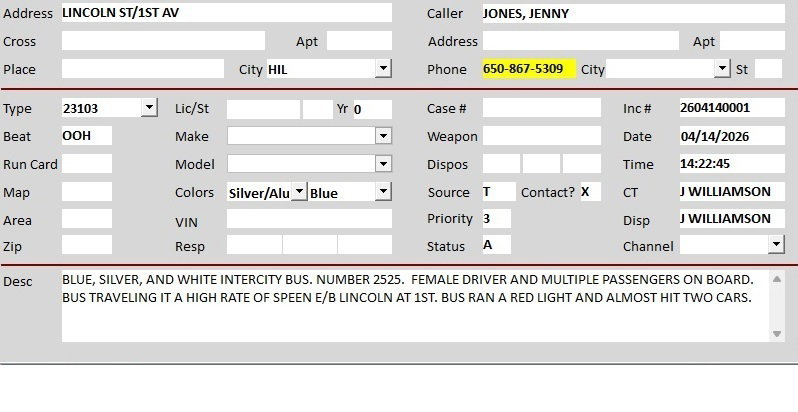Focus the empty Cross street field
The height and width of the screenshot is (412, 798).
[163, 41]
